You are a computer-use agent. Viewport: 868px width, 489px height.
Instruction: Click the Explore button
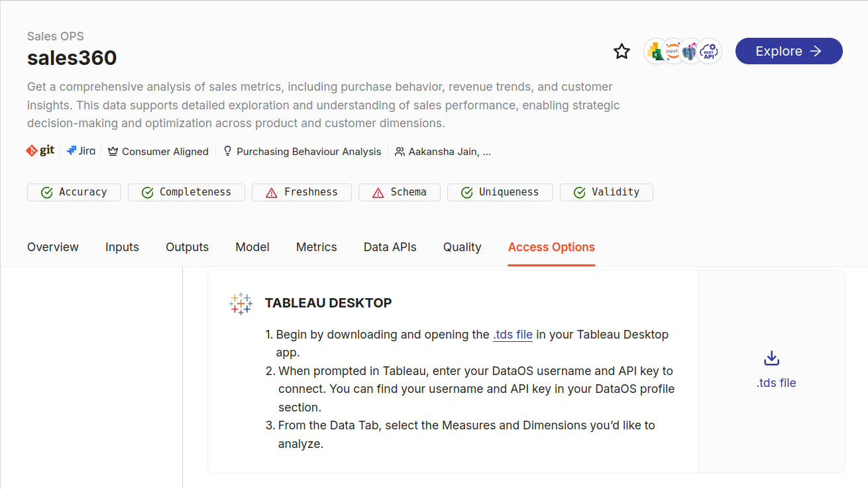coord(788,51)
